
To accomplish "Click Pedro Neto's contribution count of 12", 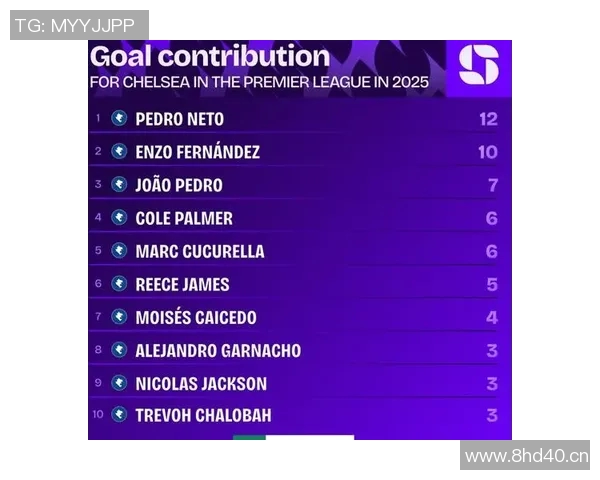I will point(487,119).
